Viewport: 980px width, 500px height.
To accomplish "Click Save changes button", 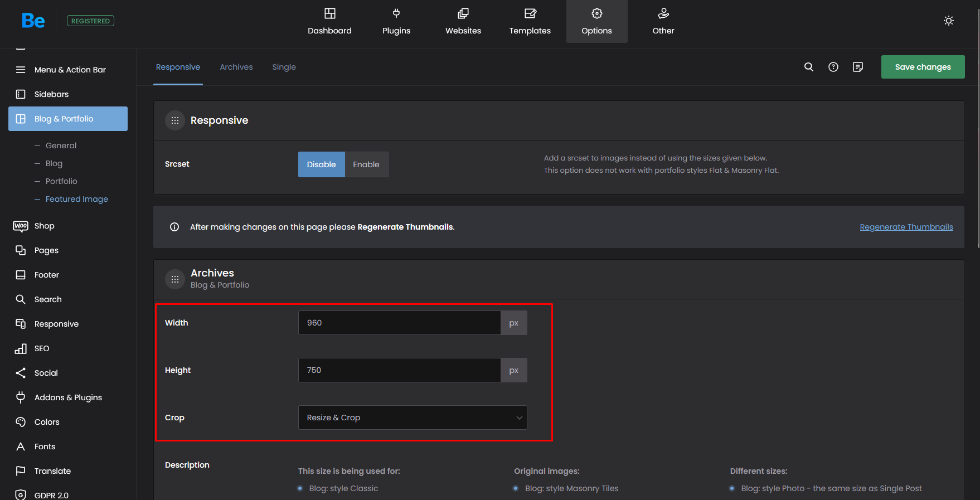I will tap(923, 67).
